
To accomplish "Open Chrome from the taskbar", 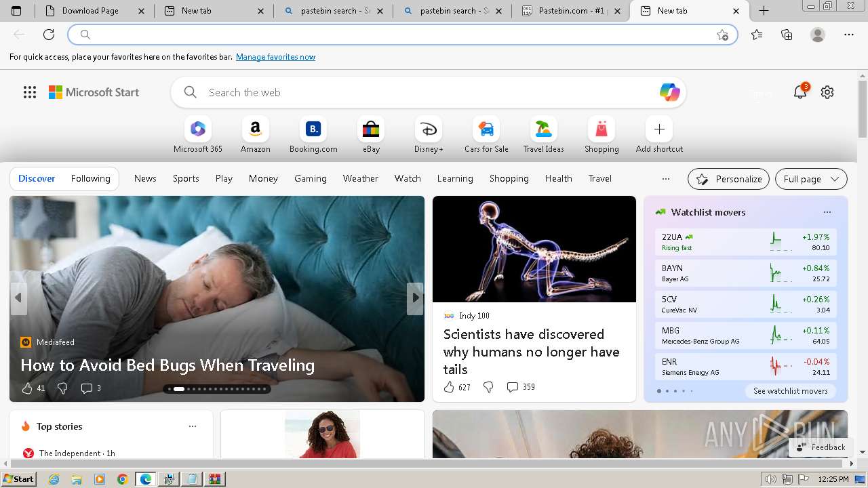I will (122, 479).
